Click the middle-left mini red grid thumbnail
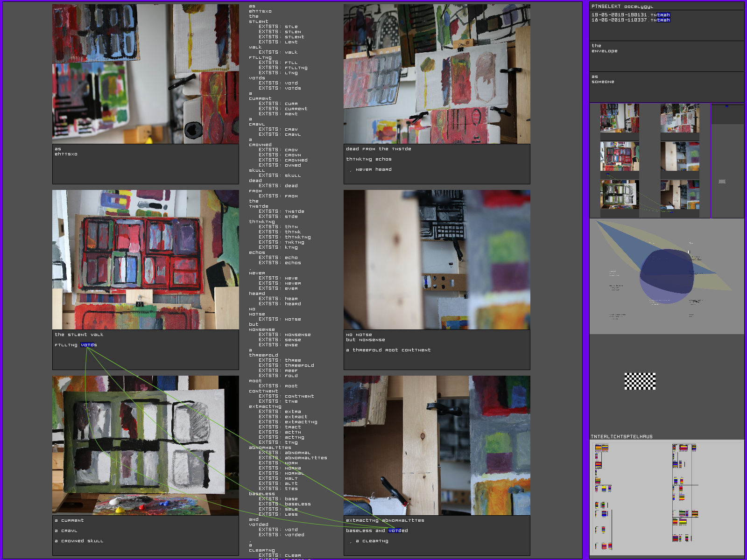The image size is (747, 560). (x=619, y=156)
